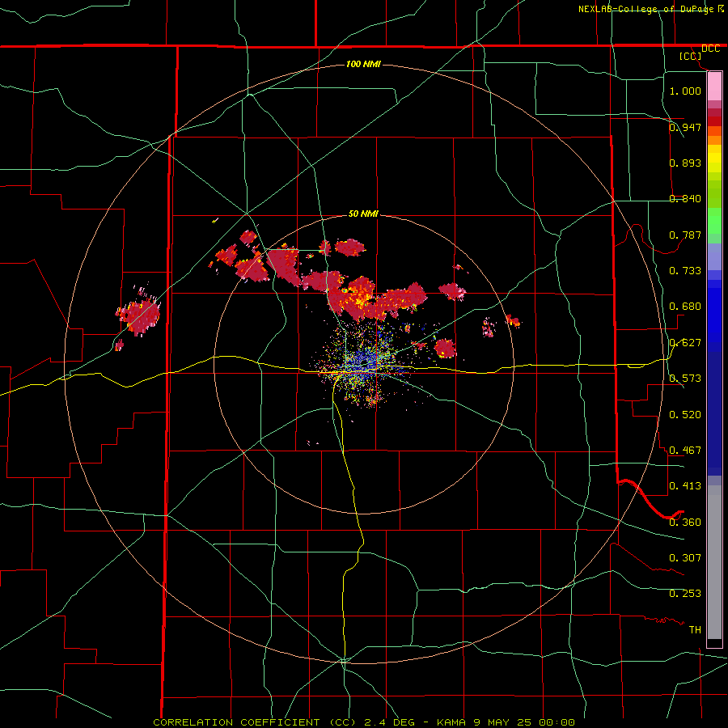The image size is (728, 728).
Task: Click the 100 NMI range ring label
Action: click(x=363, y=64)
